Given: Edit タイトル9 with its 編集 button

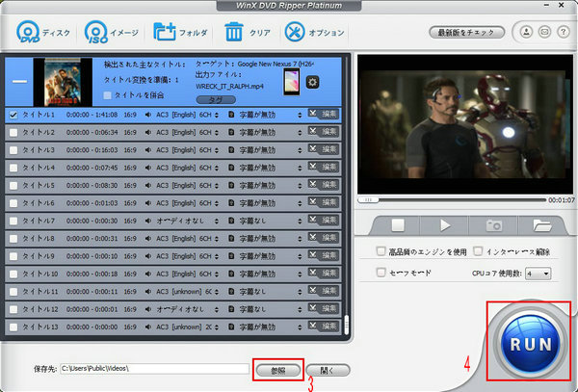Looking at the screenshot, I should coord(324,255).
